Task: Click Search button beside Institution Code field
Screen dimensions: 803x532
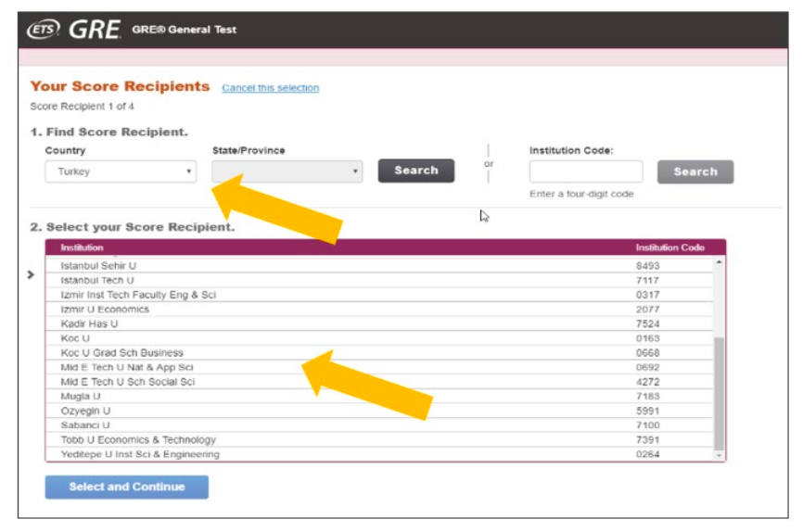Action: click(695, 171)
